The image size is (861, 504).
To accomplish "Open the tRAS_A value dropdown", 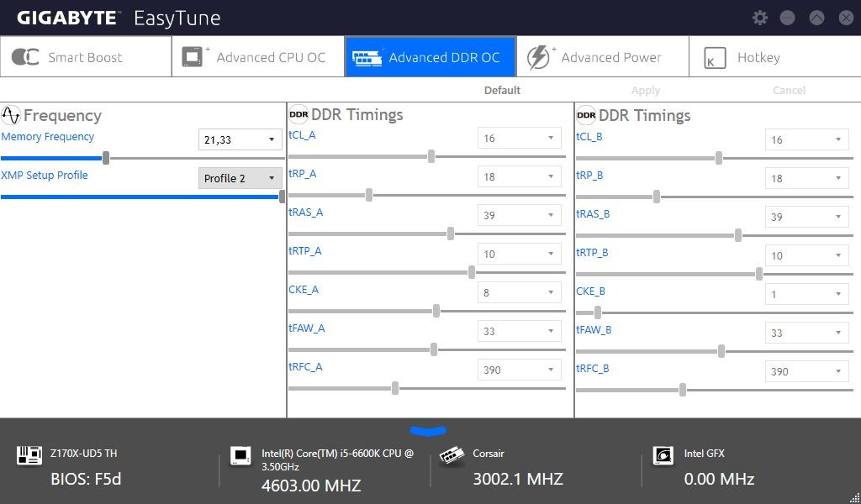I will 519,215.
